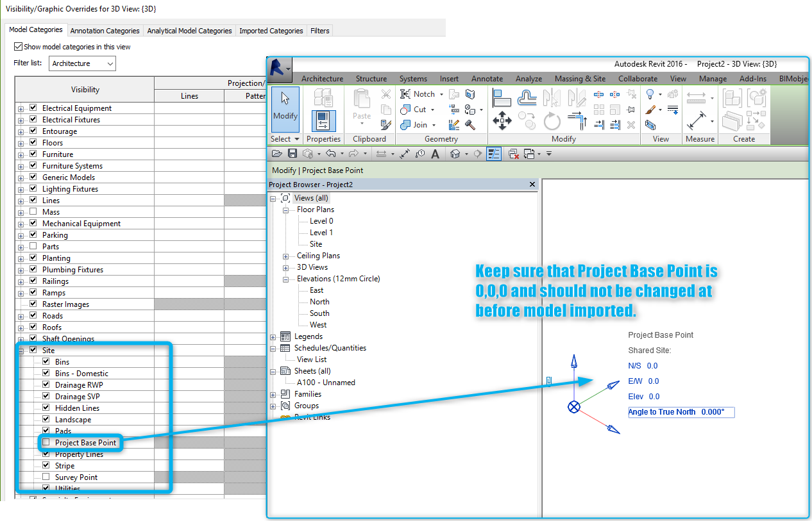This screenshot has width=812, height=521.
Task: Click the Cut geometry tool
Action: 414,109
